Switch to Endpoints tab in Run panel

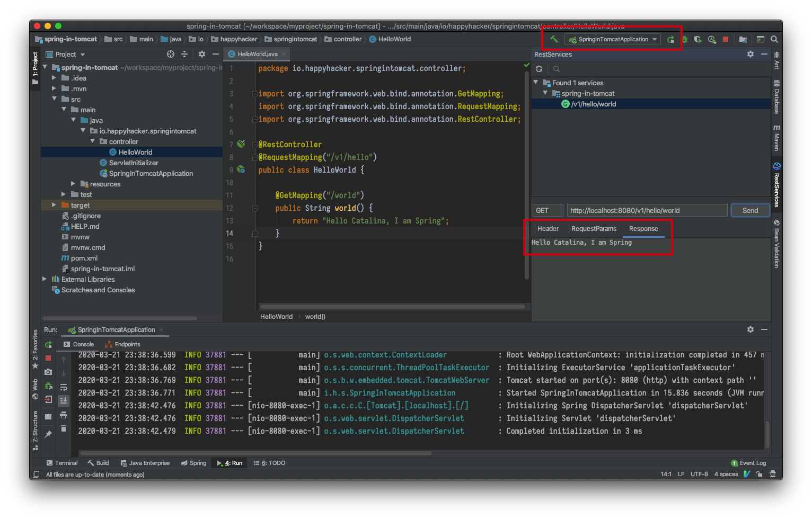(122, 344)
